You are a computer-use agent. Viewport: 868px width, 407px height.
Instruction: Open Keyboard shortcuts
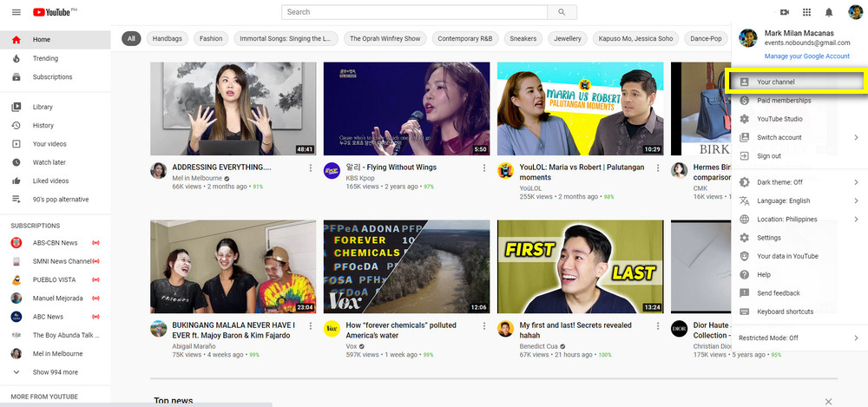coord(799,312)
